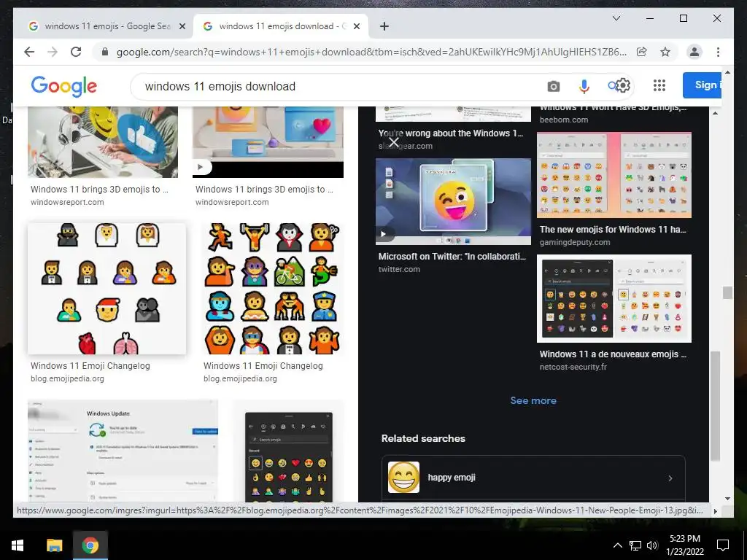Open Windows Start menu
Image resolution: width=747 pixels, height=560 pixels.
[18, 545]
